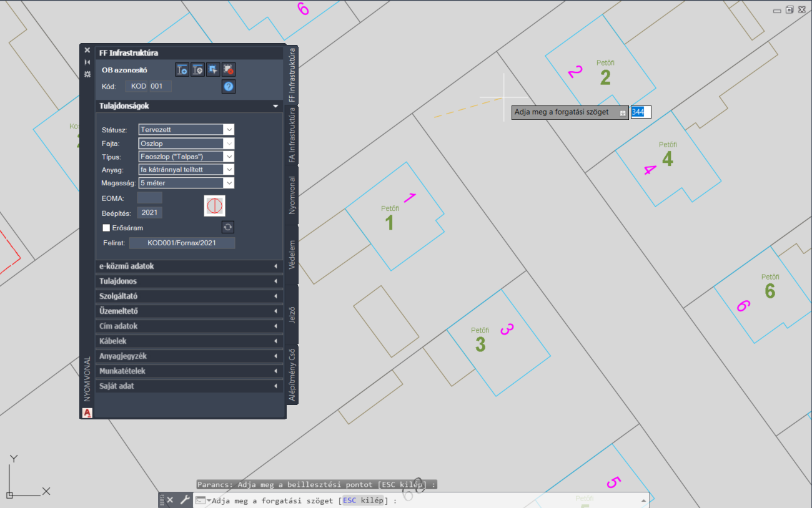Viewport: 812px width, 508px height.
Task: Click the pole symbol preview thumbnail
Action: (x=214, y=205)
